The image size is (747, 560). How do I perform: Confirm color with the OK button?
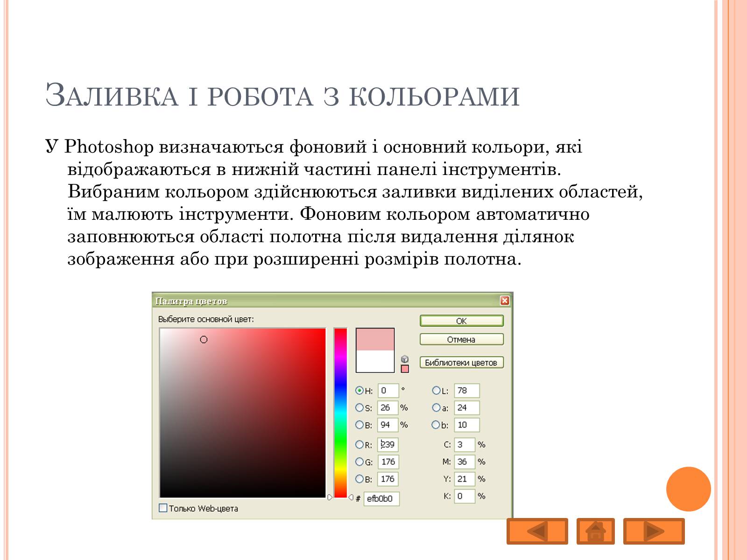click(x=461, y=321)
